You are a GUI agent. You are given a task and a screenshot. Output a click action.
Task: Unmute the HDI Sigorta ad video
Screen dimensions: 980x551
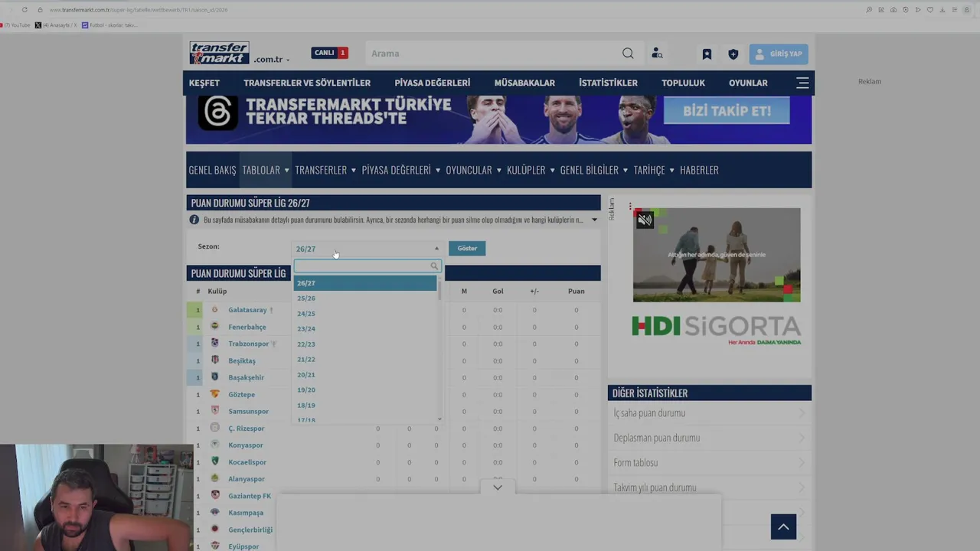coord(645,220)
